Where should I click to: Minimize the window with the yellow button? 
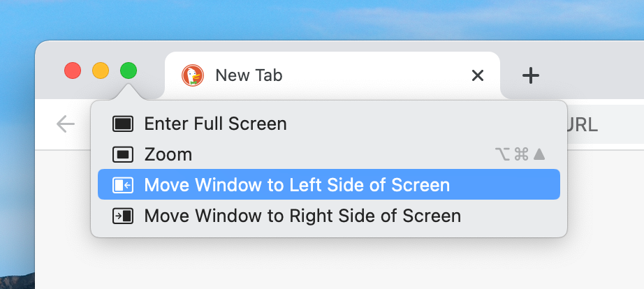point(101,71)
